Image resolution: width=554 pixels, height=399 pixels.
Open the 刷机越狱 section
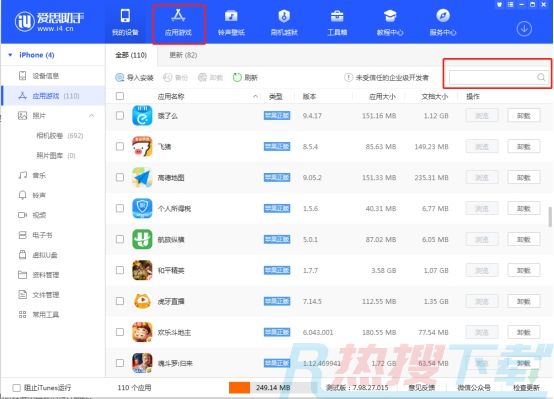tap(284, 23)
